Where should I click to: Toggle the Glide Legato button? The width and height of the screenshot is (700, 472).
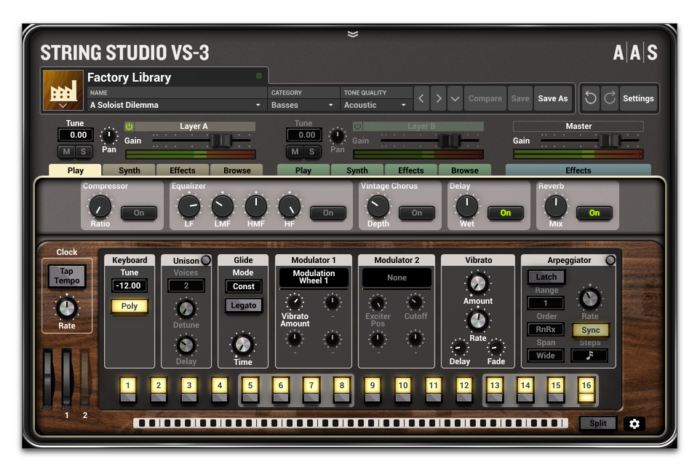[243, 305]
